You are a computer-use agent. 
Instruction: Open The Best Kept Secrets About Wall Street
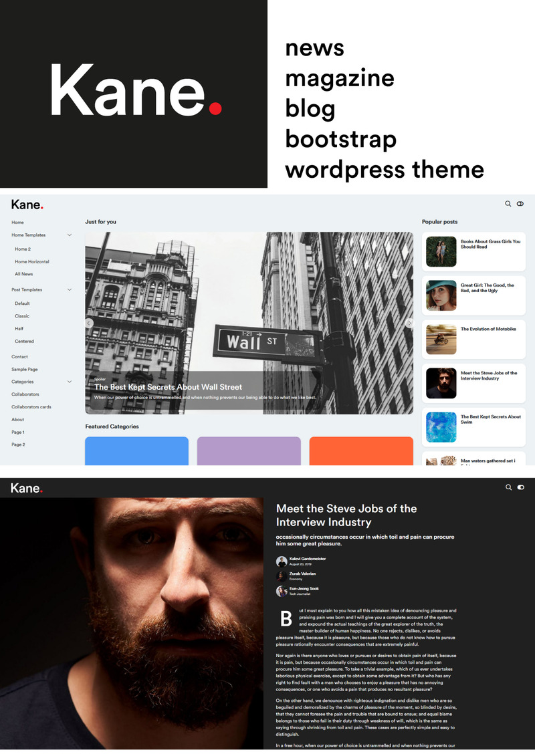[x=168, y=387]
